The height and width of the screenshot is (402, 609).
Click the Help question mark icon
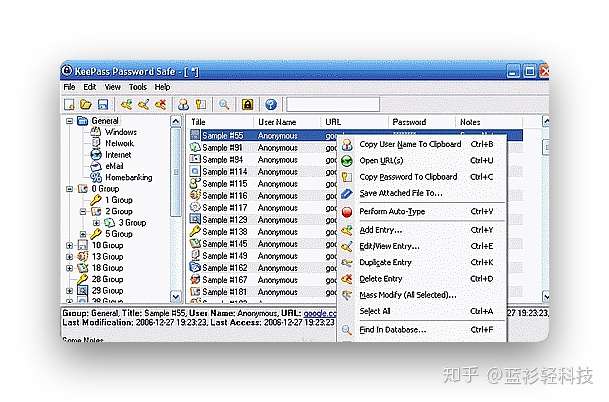(x=271, y=104)
